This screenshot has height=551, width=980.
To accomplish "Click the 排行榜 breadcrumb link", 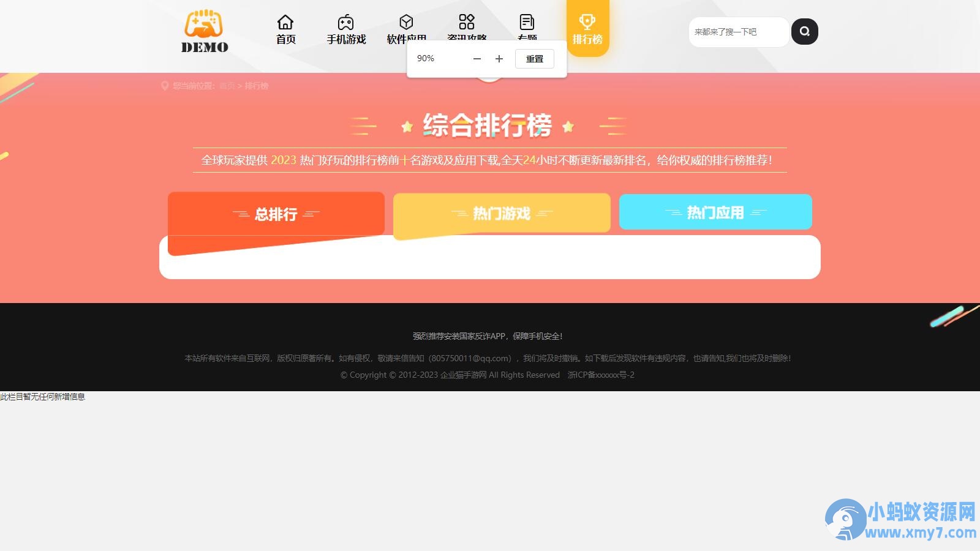I will (257, 86).
